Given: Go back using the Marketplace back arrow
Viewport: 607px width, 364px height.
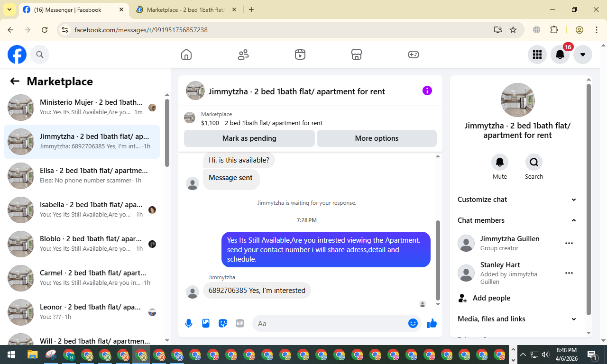Looking at the screenshot, I should tap(15, 81).
